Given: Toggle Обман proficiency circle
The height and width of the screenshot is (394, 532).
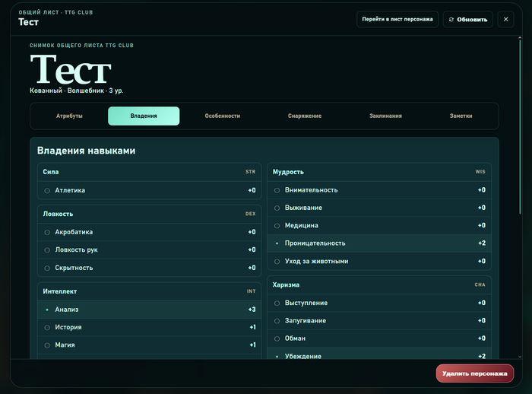Looking at the screenshot, I should 277,338.
